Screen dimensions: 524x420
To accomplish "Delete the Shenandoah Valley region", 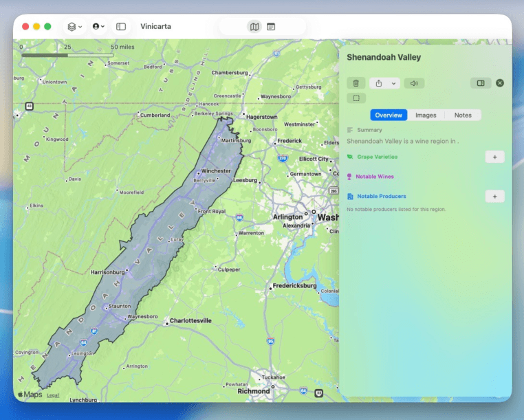I will click(356, 83).
